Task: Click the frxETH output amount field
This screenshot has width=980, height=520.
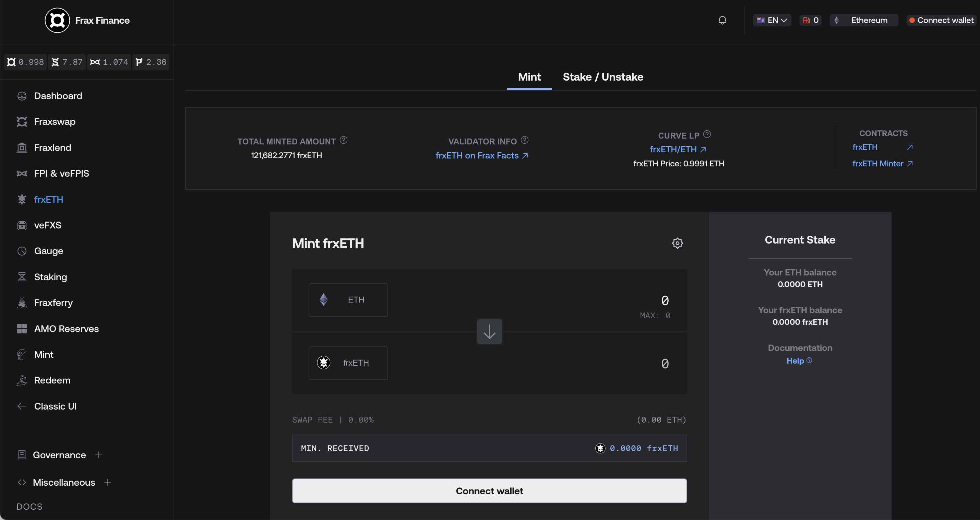Action: pos(665,364)
